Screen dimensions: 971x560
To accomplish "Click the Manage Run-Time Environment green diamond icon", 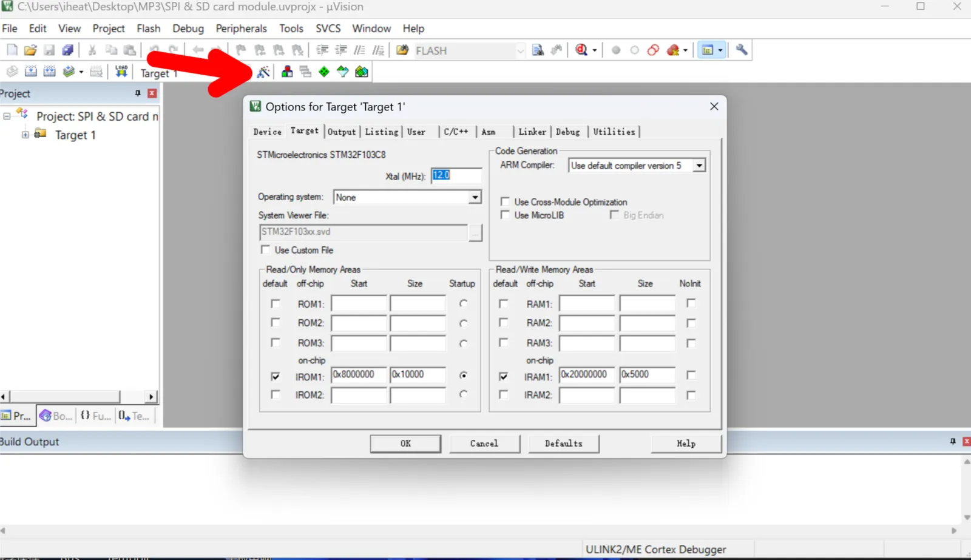I will 324,72.
